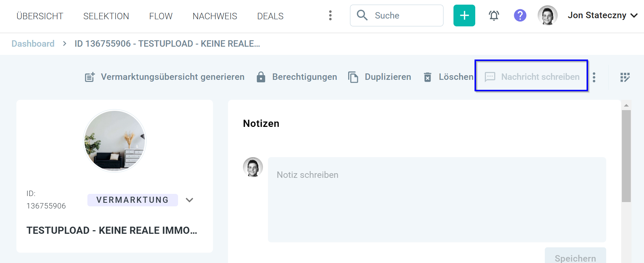Click the Berechtigungen lock icon
This screenshot has width=644, height=263.
pyautogui.click(x=261, y=77)
